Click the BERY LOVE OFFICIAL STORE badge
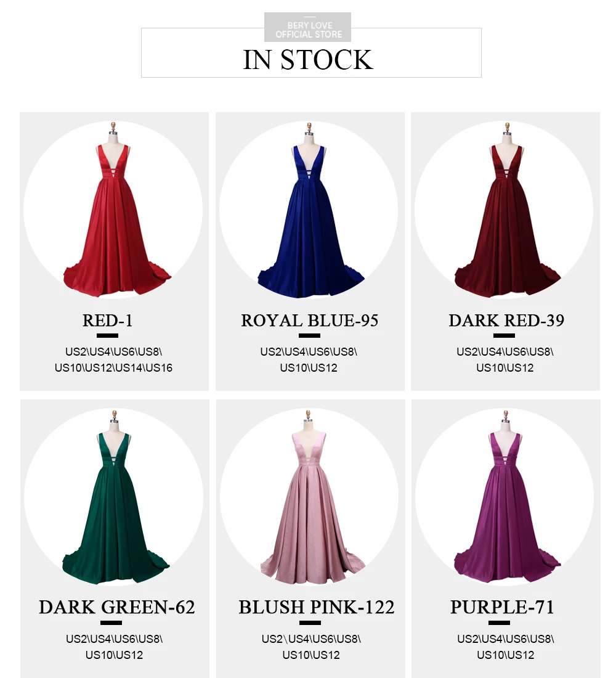Viewport: 616px width, 678px height. click(308, 27)
